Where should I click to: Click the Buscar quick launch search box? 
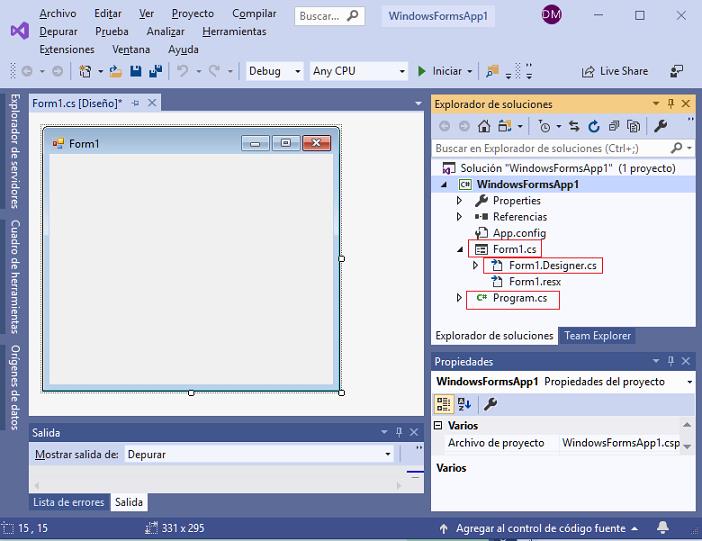point(329,16)
